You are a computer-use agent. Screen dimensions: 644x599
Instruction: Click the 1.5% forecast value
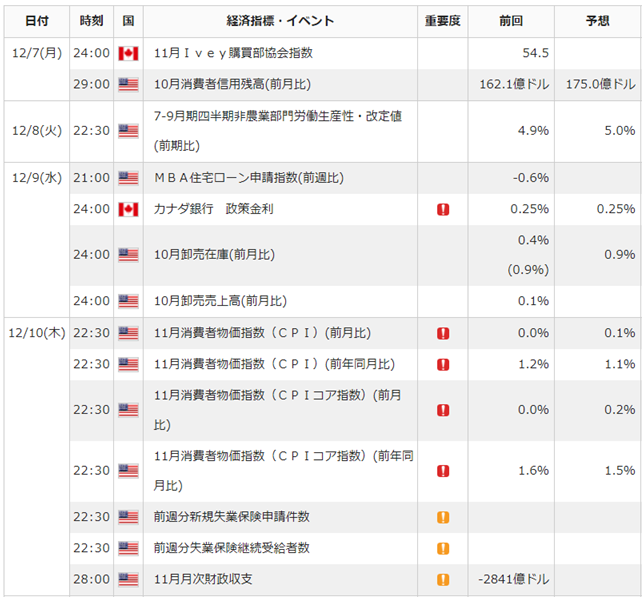(620, 470)
